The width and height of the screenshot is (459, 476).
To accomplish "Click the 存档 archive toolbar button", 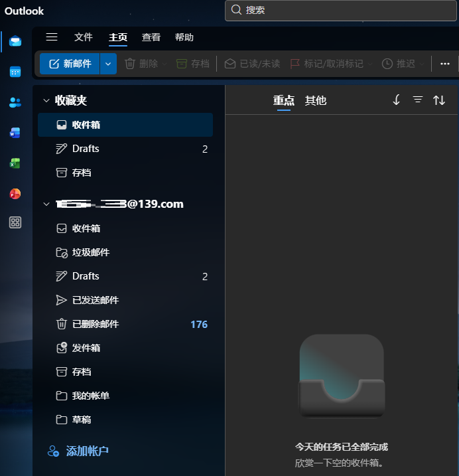I will pos(193,64).
